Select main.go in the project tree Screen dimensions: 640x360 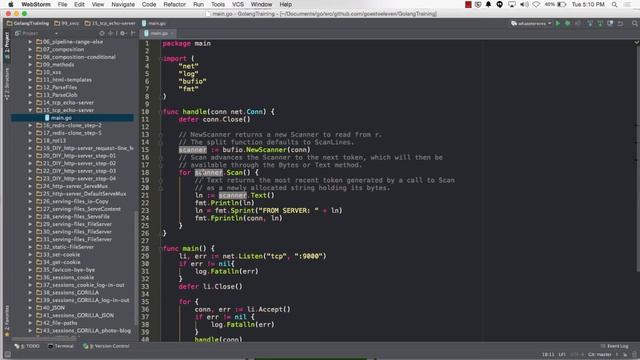(72, 118)
